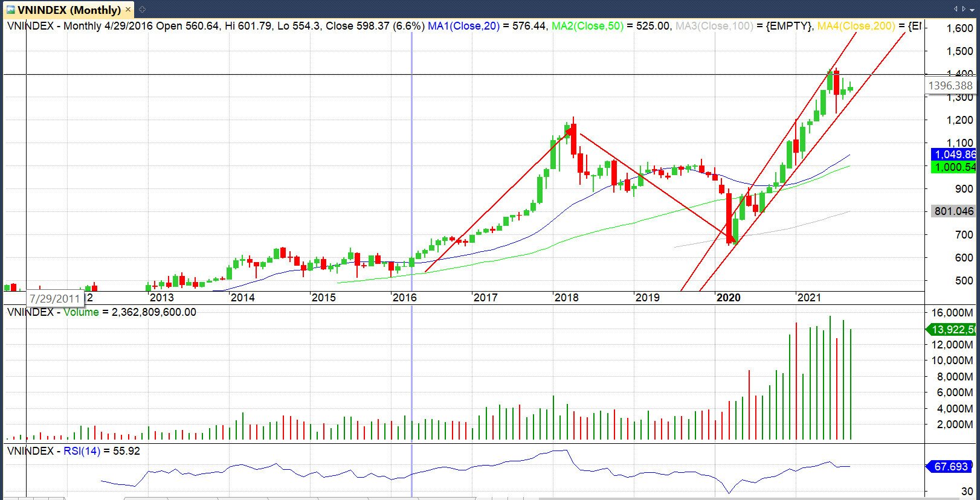Click the 1396.388 price cursor label
This screenshot has height=500, width=980.
pos(950,86)
